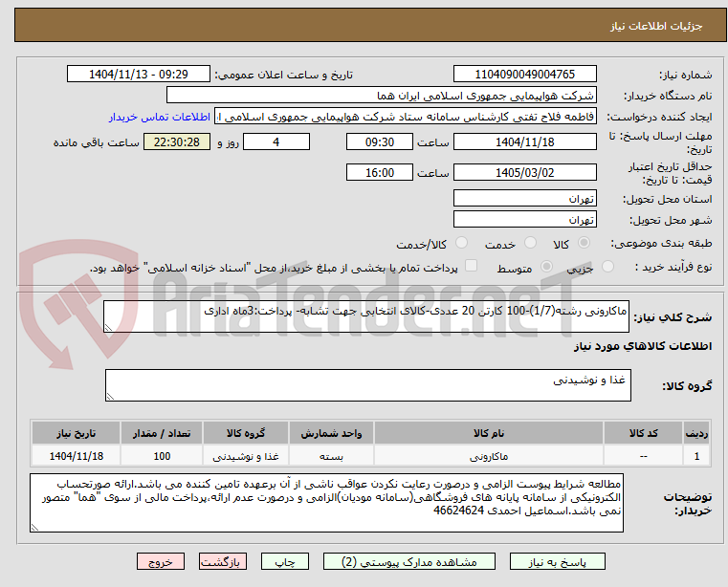Click the resize handle of شرح کلی نیاز textarea
The height and width of the screenshot is (587, 728).
pos(108,328)
